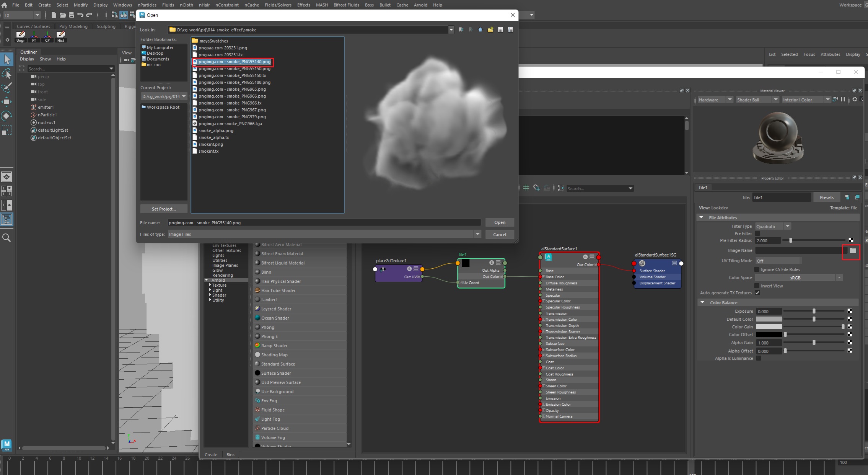Click the Hist shelf icon
868x475 pixels.
tap(61, 36)
